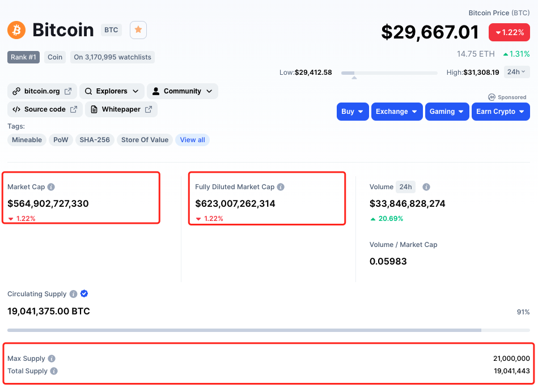Click the Volume / Market Cap ratio 0.05983
The width and height of the screenshot is (538, 392).
[388, 261]
